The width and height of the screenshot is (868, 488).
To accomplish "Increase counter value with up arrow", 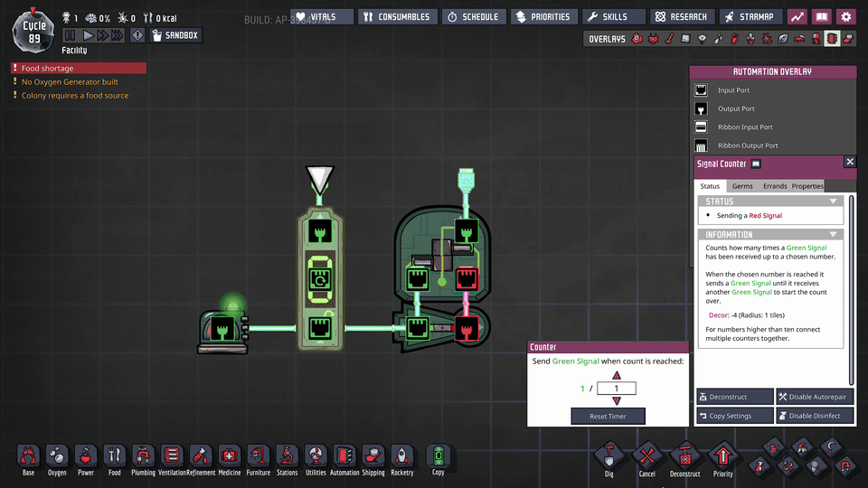I will click(618, 375).
